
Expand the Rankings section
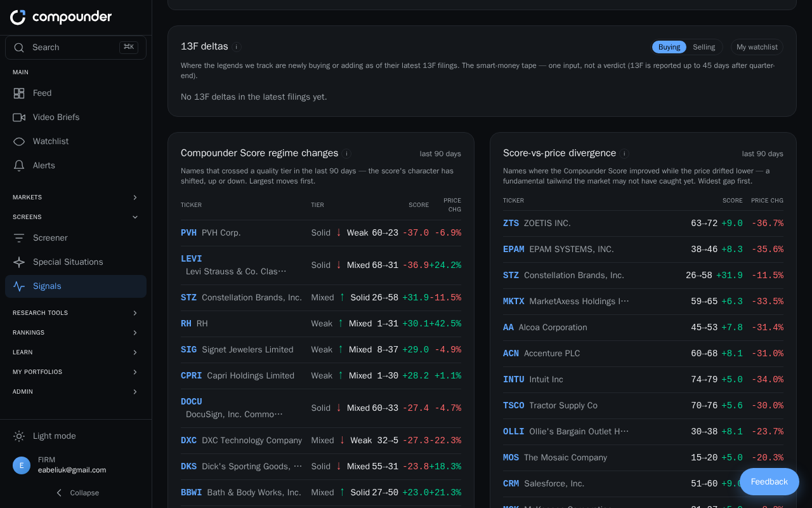[75, 333]
